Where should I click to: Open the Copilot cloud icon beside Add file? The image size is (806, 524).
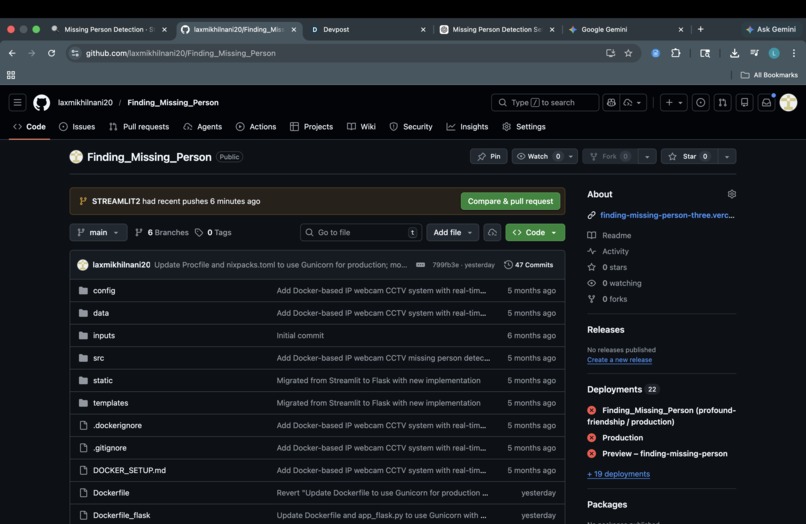492,232
